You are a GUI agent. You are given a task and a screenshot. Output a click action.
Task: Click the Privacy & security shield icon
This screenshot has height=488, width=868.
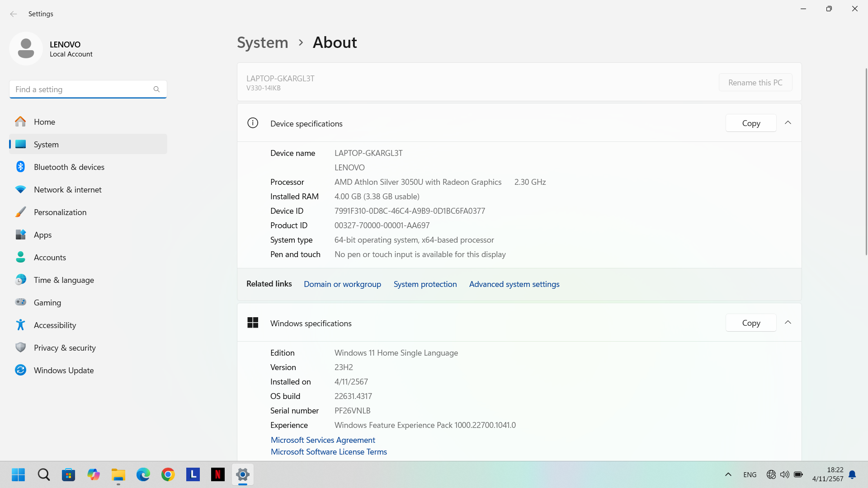[x=20, y=347]
